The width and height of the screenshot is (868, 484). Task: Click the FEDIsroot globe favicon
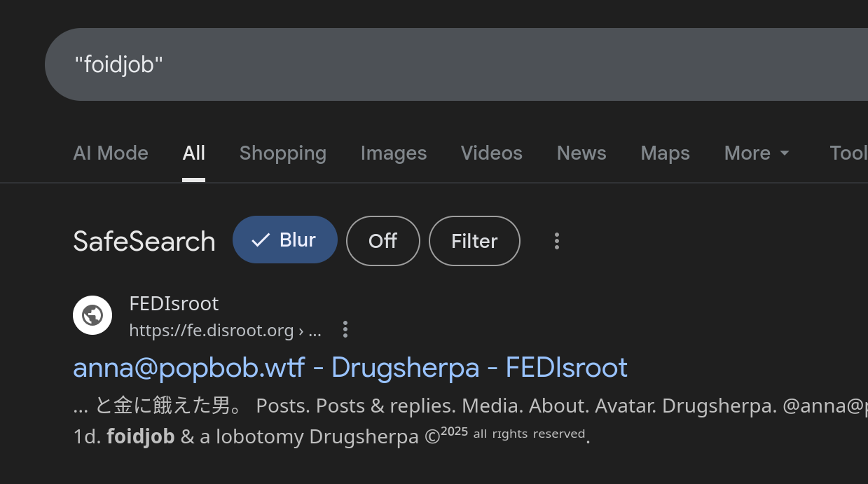pyautogui.click(x=92, y=315)
